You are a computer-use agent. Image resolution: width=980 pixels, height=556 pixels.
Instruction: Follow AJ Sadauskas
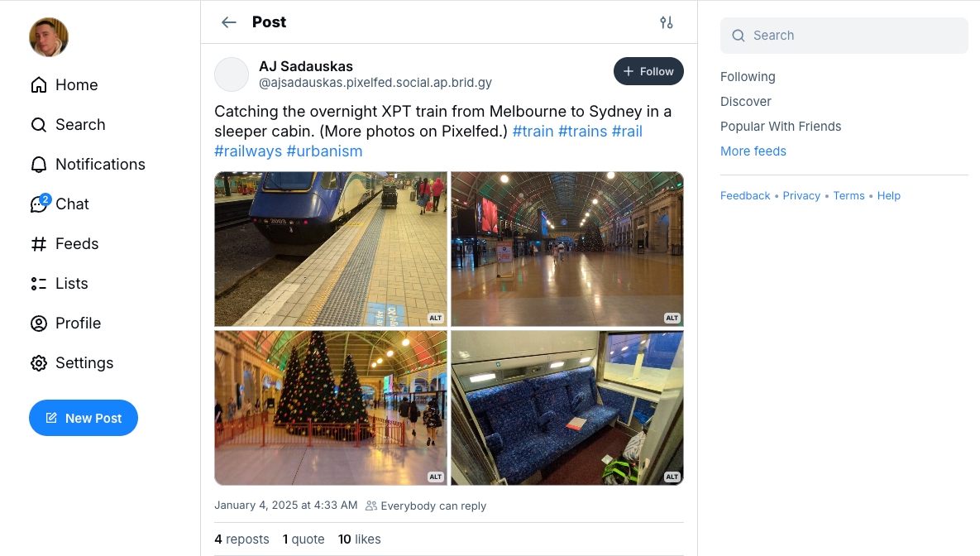click(648, 71)
